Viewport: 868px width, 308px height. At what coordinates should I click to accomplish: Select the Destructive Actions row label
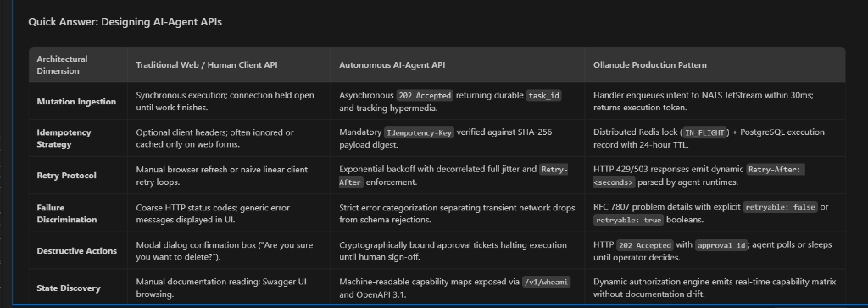[x=76, y=251]
